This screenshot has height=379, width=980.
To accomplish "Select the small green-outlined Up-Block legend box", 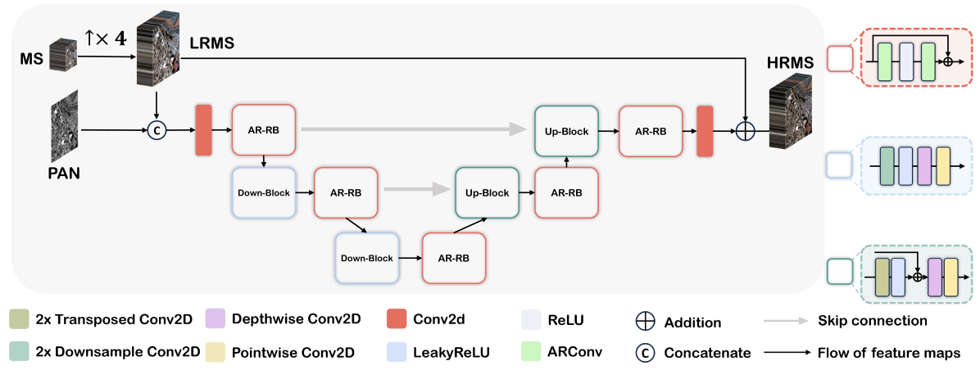I will coord(839,270).
